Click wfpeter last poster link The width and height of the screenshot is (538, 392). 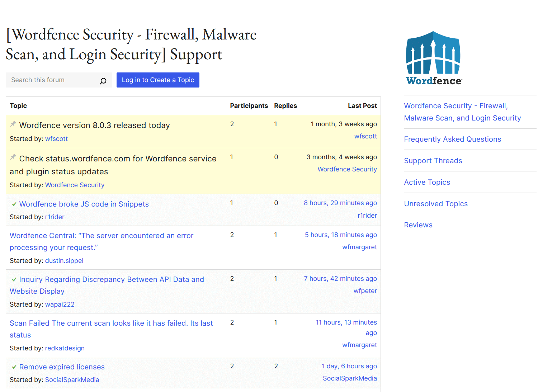pyautogui.click(x=365, y=291)
